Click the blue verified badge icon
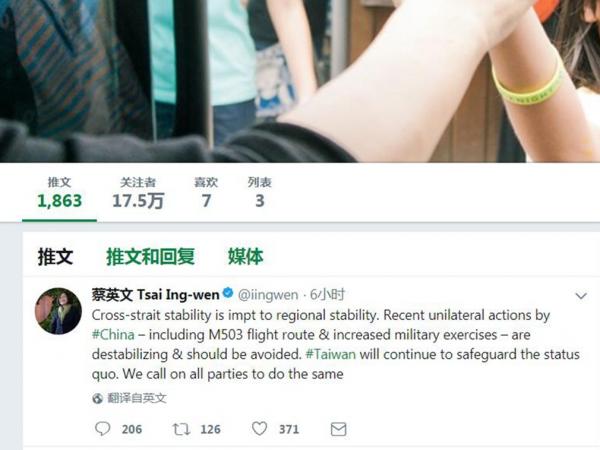Image resolution: width=600 pixels, height=450 pixels. pos(228,293)
